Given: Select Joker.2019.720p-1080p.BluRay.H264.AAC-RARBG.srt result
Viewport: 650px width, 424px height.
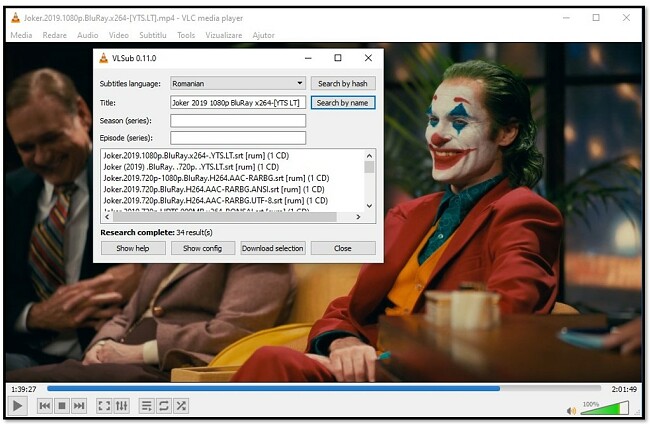Looking at the screenshot, I should tap(216, 178).
